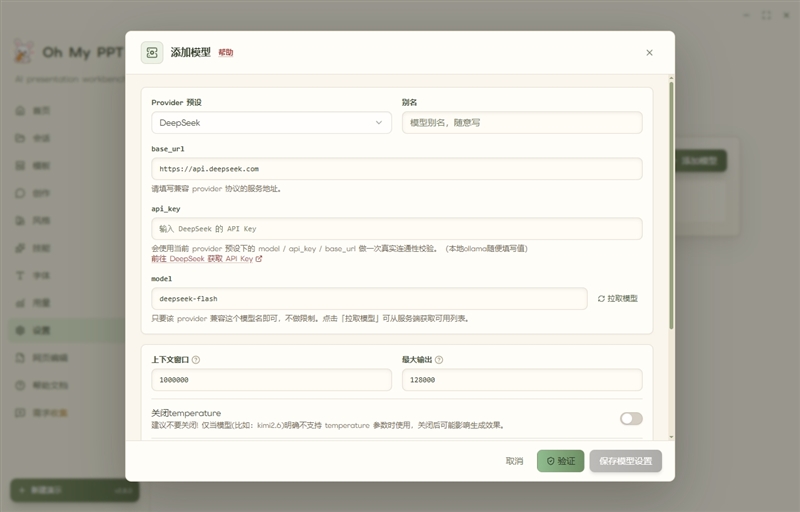Viewport: 800px width, 512px height.
Task: Click help icon next to 最大输出
Action: 439,360
